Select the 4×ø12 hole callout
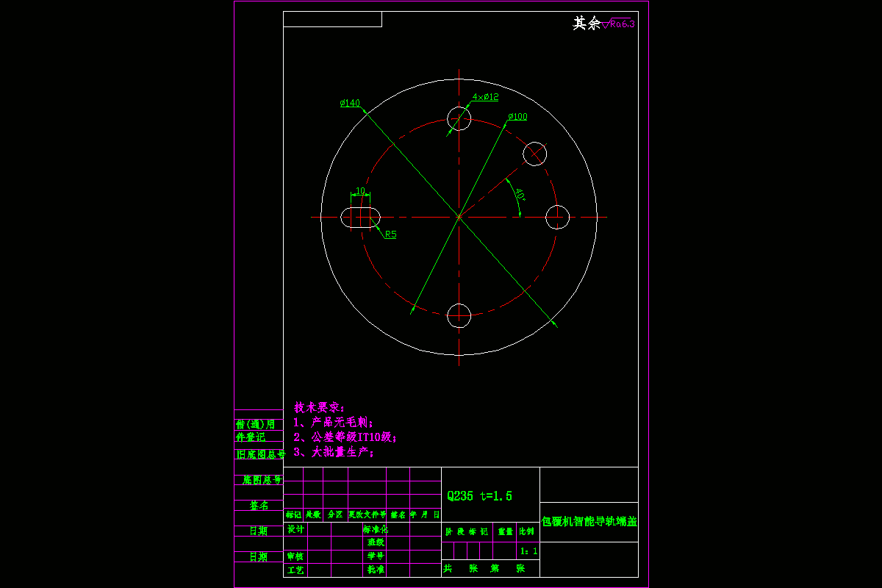Image resolution: width=882 pixels, height=588 pixels. point(485,96)
